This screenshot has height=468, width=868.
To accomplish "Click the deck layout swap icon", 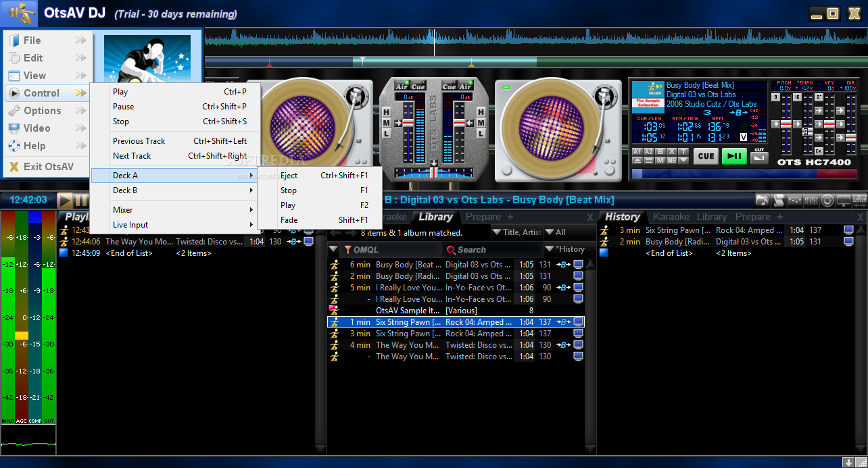I will coord(859,201).
